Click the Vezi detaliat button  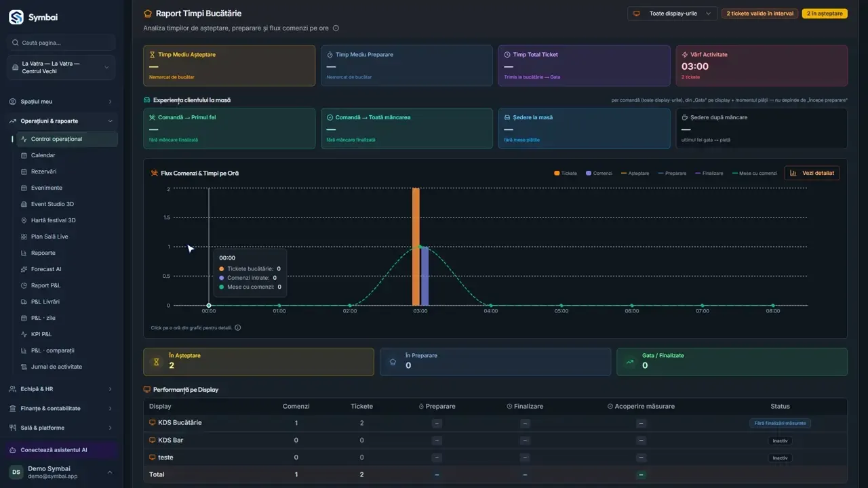pos(812,174)
